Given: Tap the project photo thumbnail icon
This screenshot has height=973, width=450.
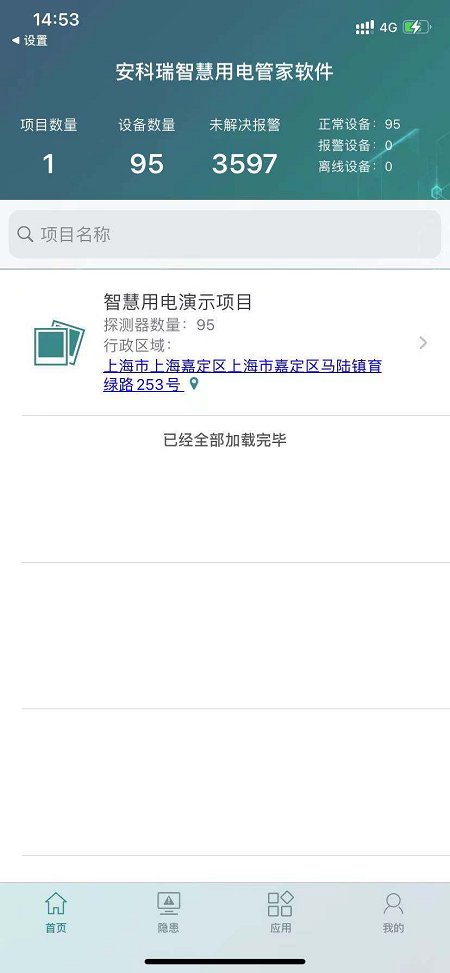Looking at the screenshot, I should coord(59,343).
